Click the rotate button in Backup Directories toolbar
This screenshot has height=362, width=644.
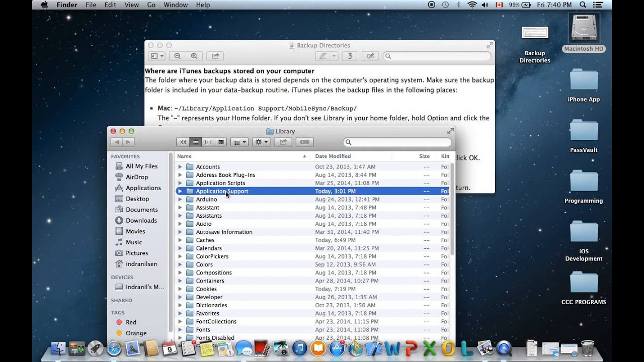pos(350,56)
